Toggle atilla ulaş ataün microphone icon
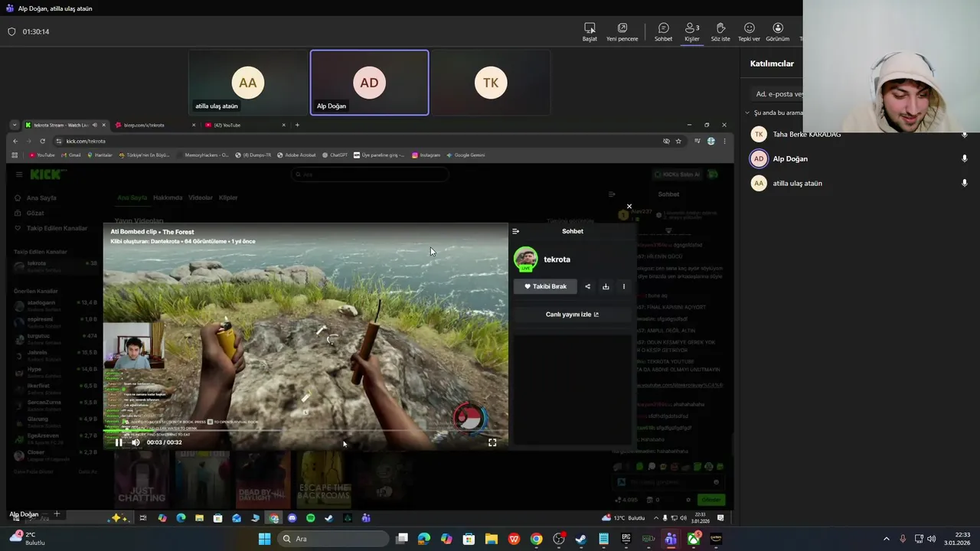The height and width of the screenshot is (551, 980). (965, 183)
